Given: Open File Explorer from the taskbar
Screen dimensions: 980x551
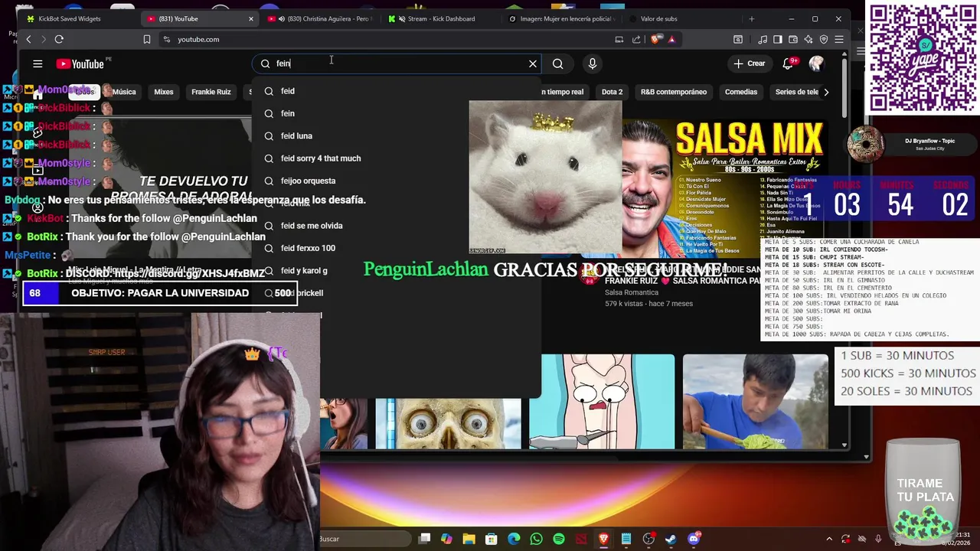Looking at the screenshot, I should coord(469,539).
